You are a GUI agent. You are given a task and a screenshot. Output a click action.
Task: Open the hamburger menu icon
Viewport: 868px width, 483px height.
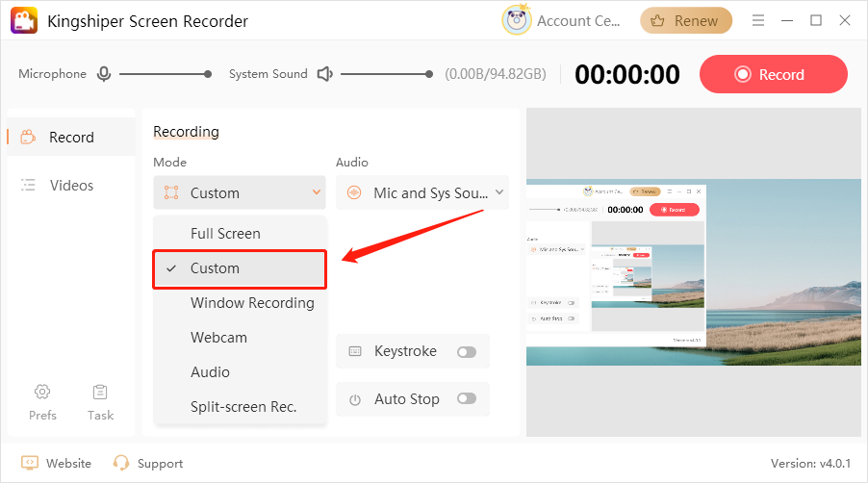click(758, 20)
